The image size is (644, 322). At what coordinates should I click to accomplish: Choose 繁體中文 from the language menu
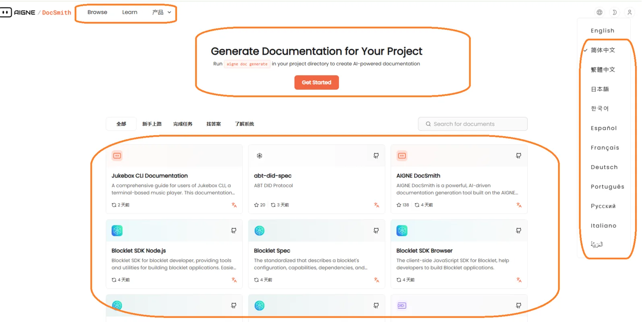603,70
